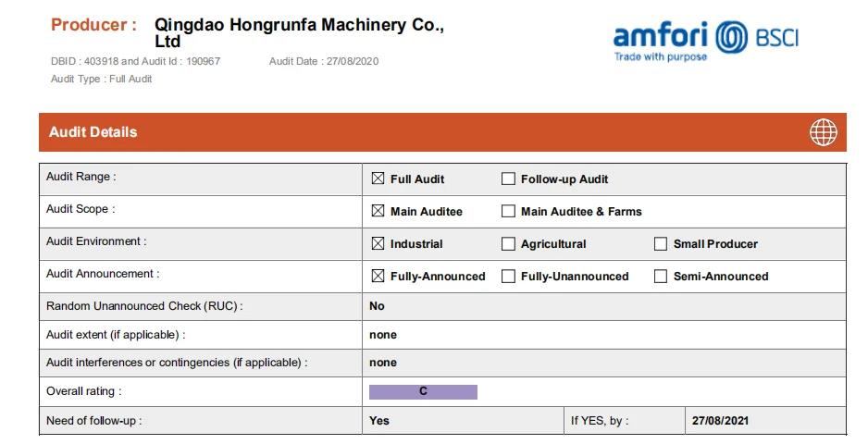868x444 pixels.
Task: Click the Audit Details section header
Action: [x=93, y=132]
